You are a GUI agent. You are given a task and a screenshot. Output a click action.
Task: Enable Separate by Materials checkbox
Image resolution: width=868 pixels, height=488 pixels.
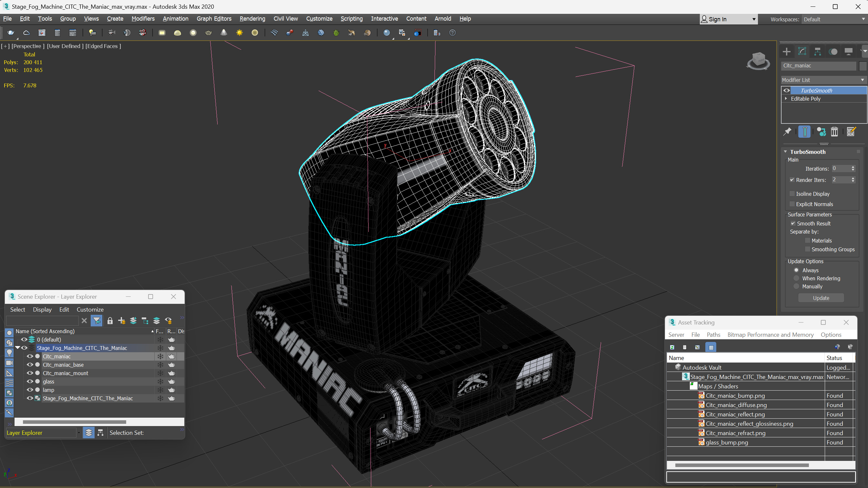point(807,241)
